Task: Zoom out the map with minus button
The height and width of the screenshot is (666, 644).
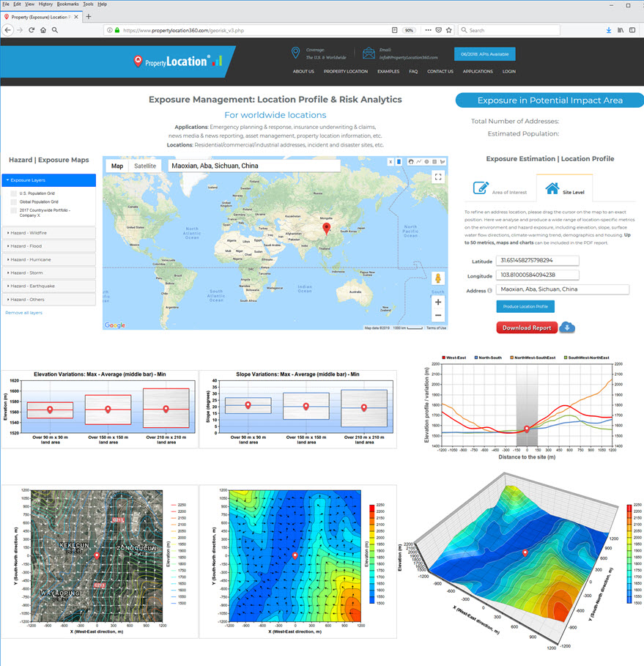Action: click(x=438, y=315)
